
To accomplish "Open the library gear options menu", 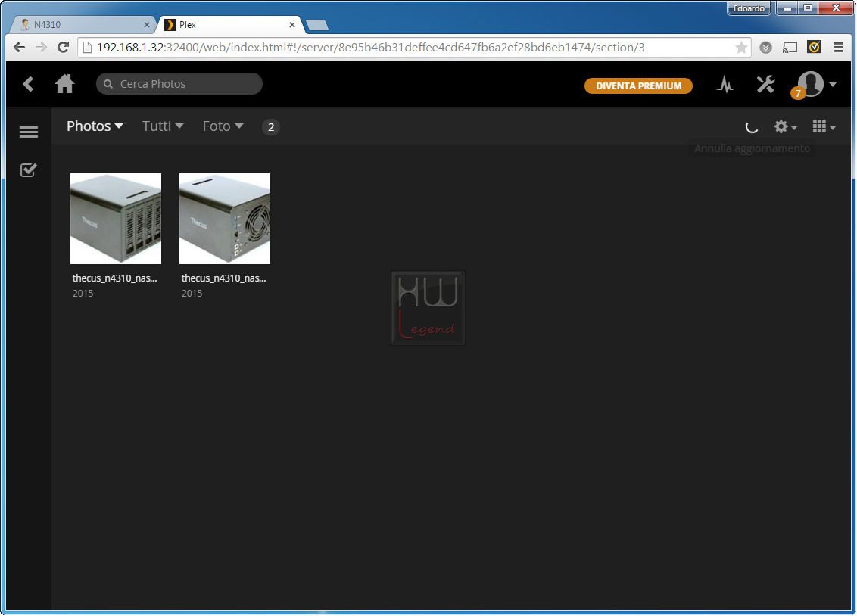I will tap(785, 126).
